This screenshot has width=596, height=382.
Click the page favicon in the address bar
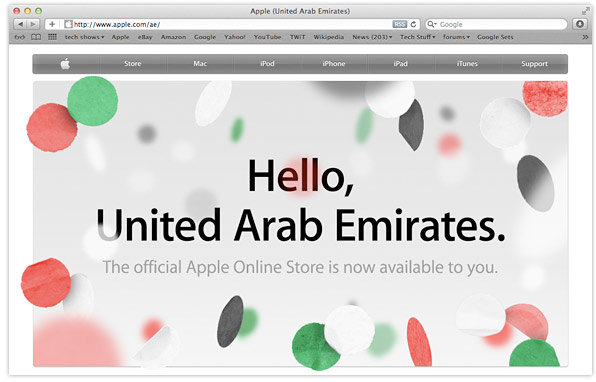pos(68,24)
